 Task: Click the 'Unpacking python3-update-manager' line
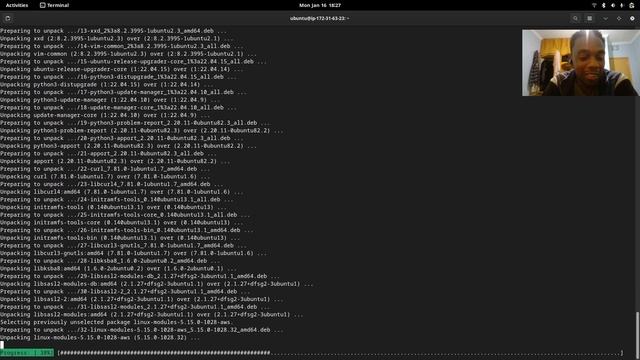coord(110,100)
